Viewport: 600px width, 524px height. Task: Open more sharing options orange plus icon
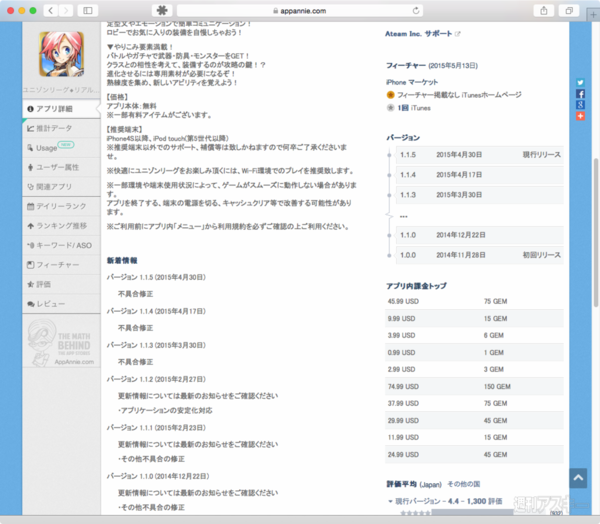[x=580, y=116]
